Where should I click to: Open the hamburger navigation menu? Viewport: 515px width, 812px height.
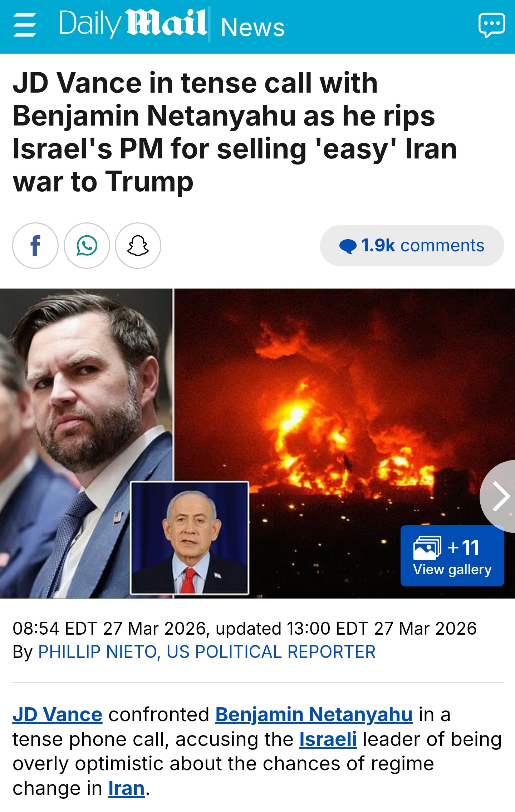(25, 25)
